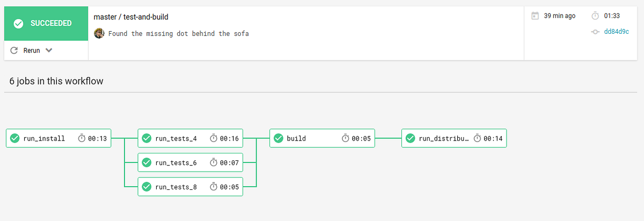Click the calendar icon beside 39 min ago
The height and width of the screenshot is (221, 644).
pyautogui.click(x=535, y=16)
